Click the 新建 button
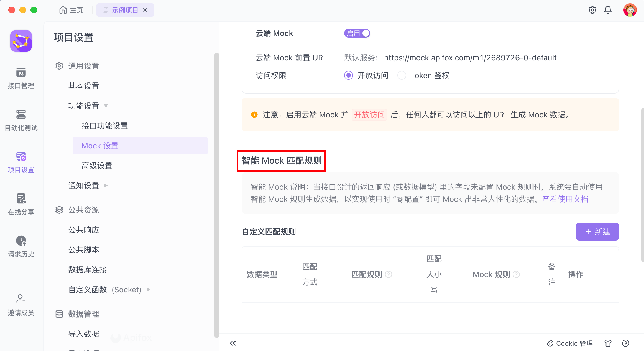 point(597,232)
